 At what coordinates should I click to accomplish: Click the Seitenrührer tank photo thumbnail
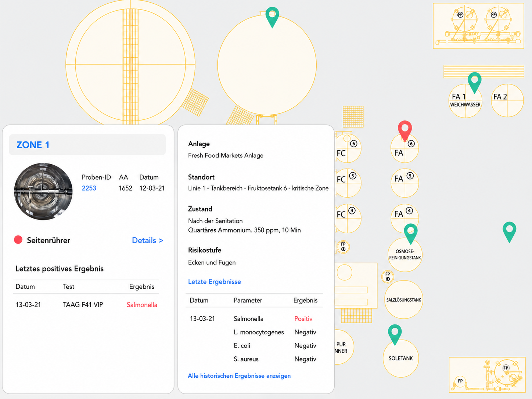pos(43,192)
